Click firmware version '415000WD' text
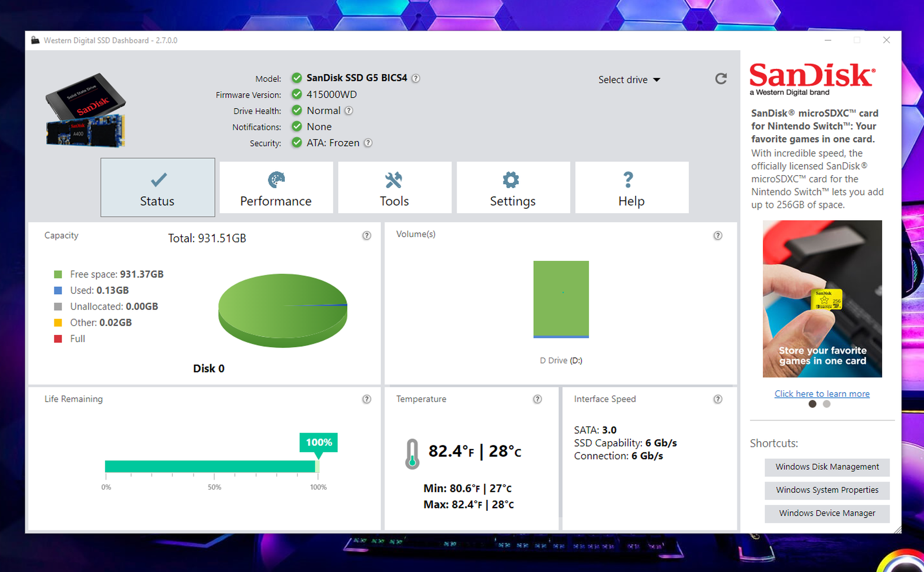 pyautogui.click(x=332, y=94)
